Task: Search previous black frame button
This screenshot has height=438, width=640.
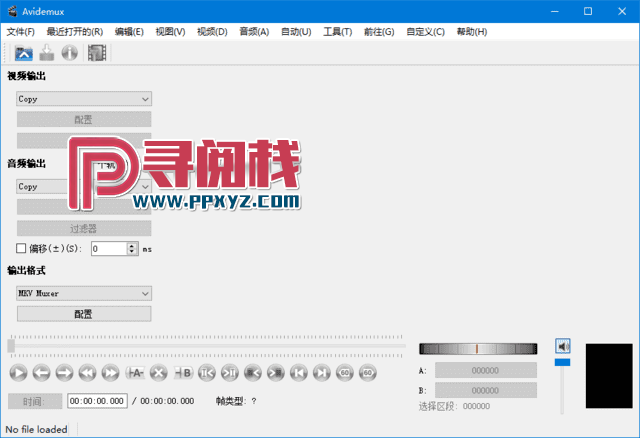Action: click(x=253, y=373)
